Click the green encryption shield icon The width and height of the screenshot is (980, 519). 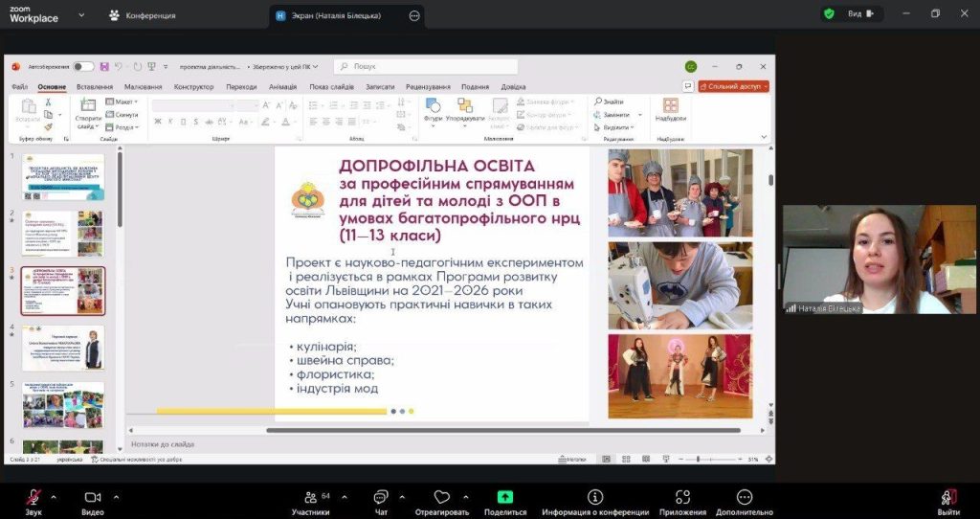click(829, 13)
